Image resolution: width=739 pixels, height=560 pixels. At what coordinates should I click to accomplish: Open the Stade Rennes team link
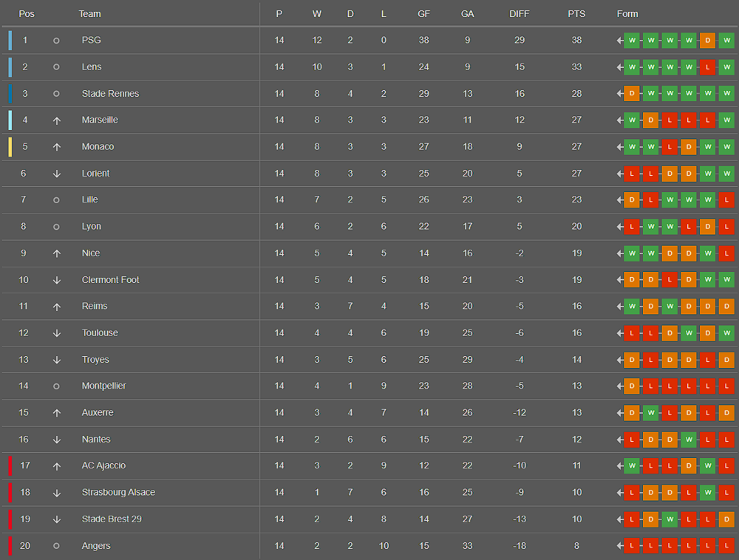(110, 93)
